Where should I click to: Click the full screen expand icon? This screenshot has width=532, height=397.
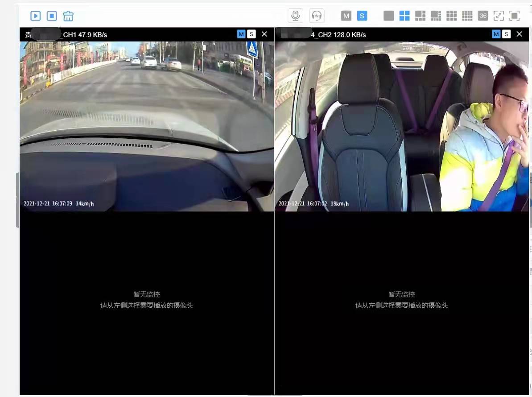[498, 16]
